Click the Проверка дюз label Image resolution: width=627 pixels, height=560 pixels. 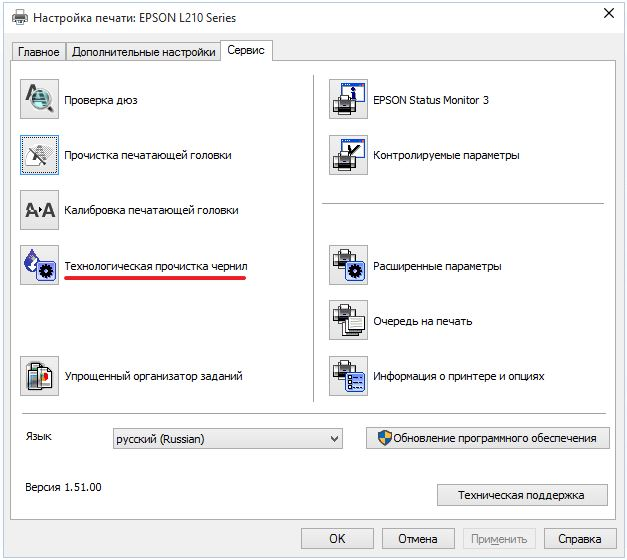pyautogui.click(x=101, y=100)
